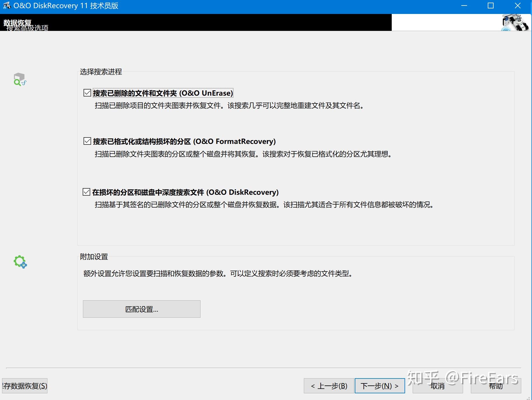Click the O&O DiskRecovery logo image
This screenshot has width=532, height=400.
pyautogui.click(x=515, y=22)
